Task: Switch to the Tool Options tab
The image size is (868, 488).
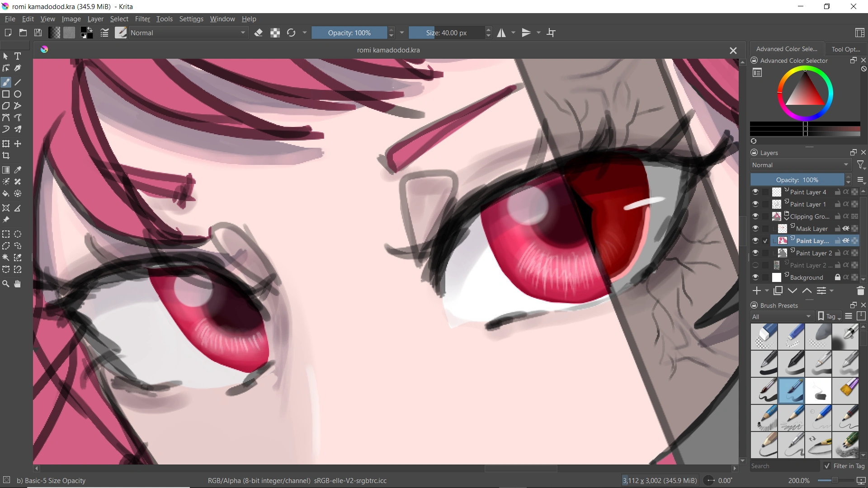Action: (x=845, y=49)
